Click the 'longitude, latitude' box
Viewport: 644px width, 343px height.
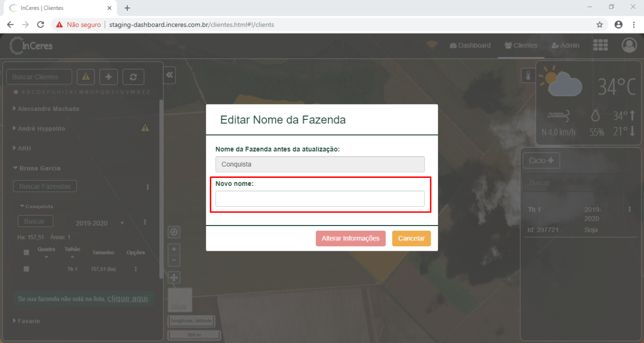[191, 321]
